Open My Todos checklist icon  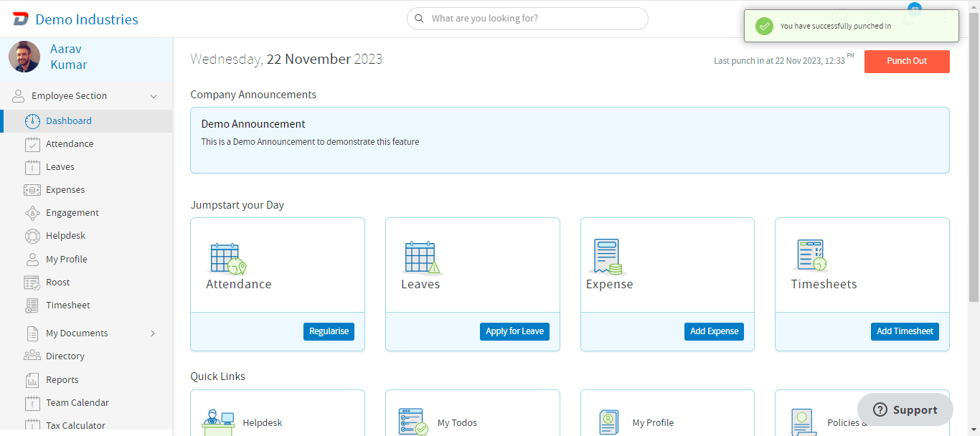click(413, 422)
